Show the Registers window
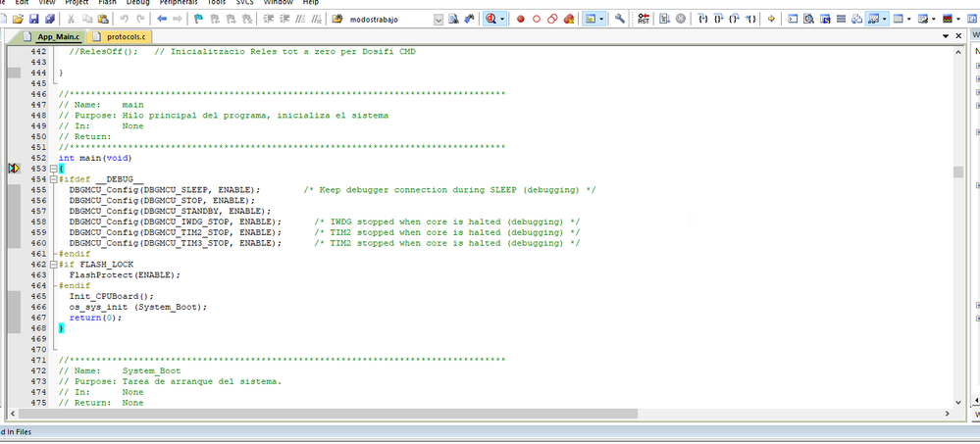Image resolution: width=980 pixels, height=444 pixels. (x=841, y=19)
